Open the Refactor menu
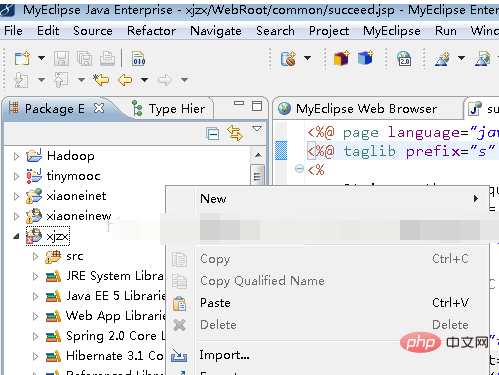This screenshot has width=499, height=375. pyautogui.click(x=151, y=31)
